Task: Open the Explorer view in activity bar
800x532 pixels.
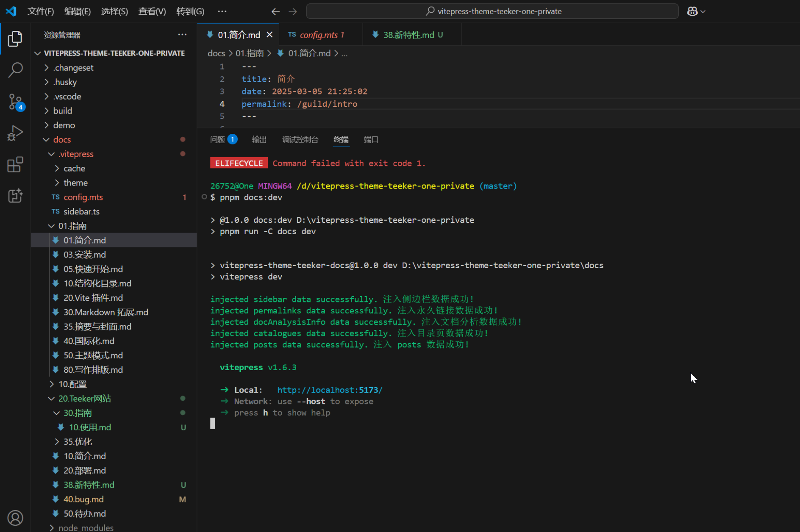Action: (x=15, y=39)
